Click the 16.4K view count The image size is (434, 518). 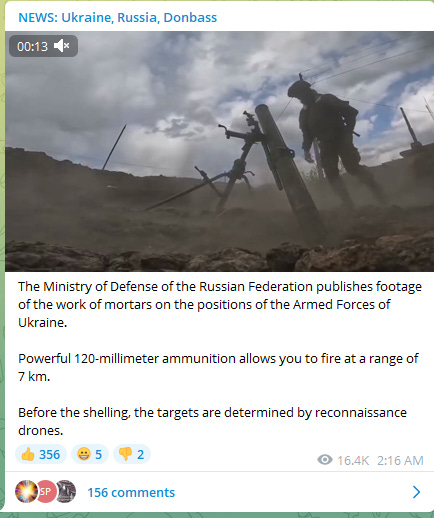pos(353,460)
